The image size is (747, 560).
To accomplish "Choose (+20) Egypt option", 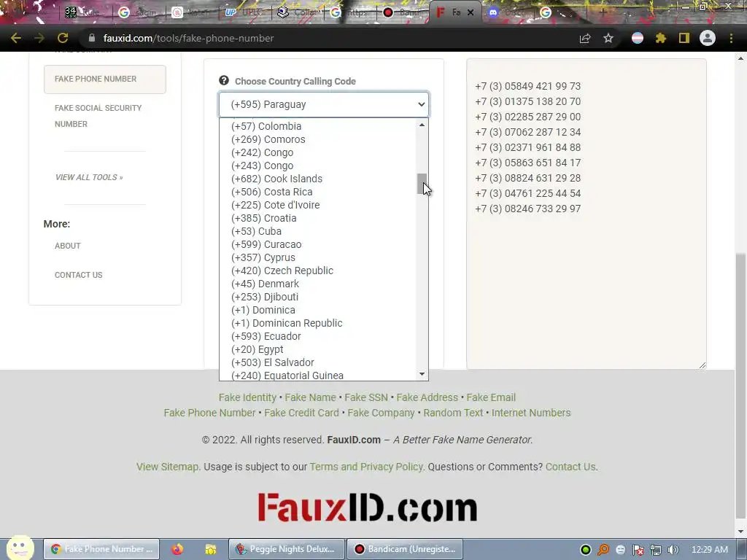I will click(x=317, y=349).
